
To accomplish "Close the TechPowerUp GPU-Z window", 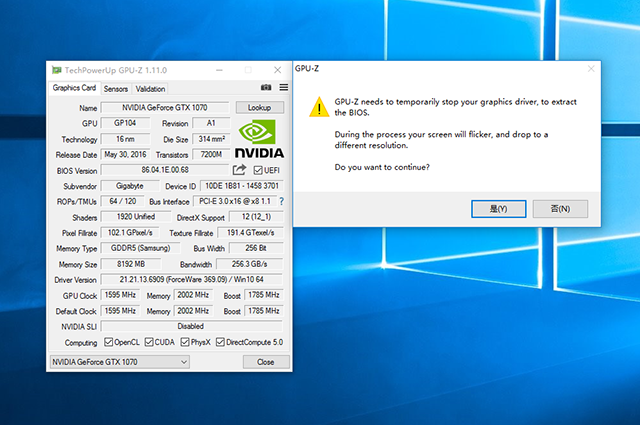I will click(278, 70).
